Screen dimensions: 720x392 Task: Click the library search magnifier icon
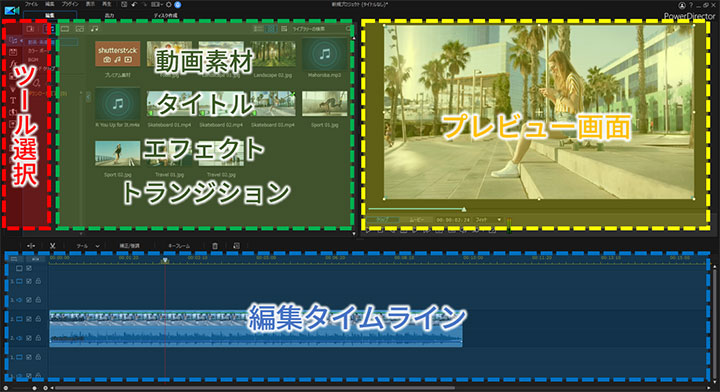348,29
